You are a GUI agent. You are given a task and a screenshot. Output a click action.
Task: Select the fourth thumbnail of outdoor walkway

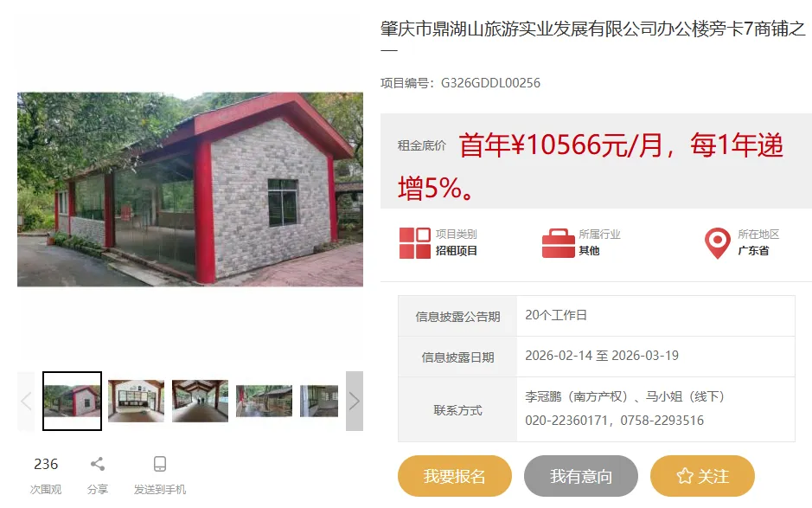click(x=264, y=401)
